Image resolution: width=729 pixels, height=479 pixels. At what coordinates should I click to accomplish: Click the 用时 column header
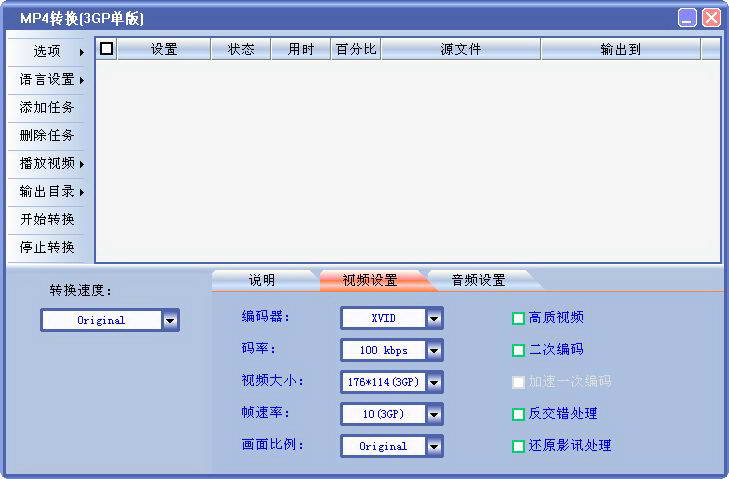click(301, 49)
